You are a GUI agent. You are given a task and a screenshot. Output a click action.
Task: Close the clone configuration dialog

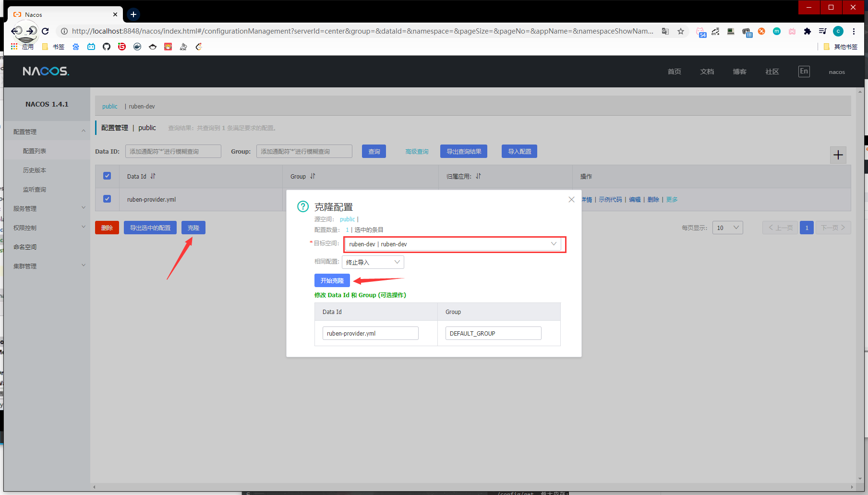tap(571, 200)
